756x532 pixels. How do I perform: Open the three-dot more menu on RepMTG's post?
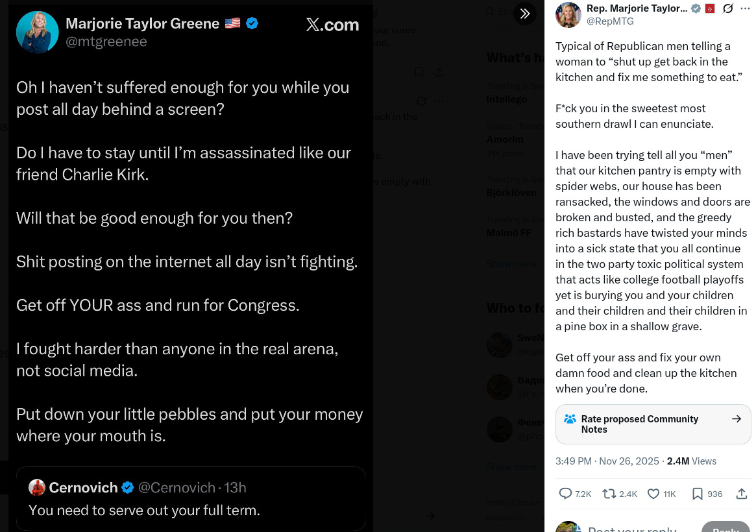coord(745,8)
